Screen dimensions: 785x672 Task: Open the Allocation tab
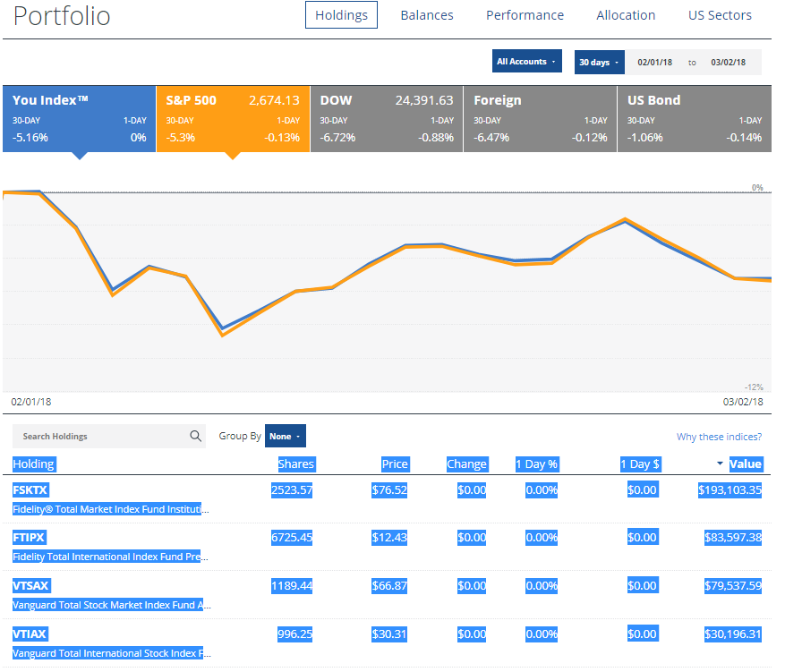(626, 14)
